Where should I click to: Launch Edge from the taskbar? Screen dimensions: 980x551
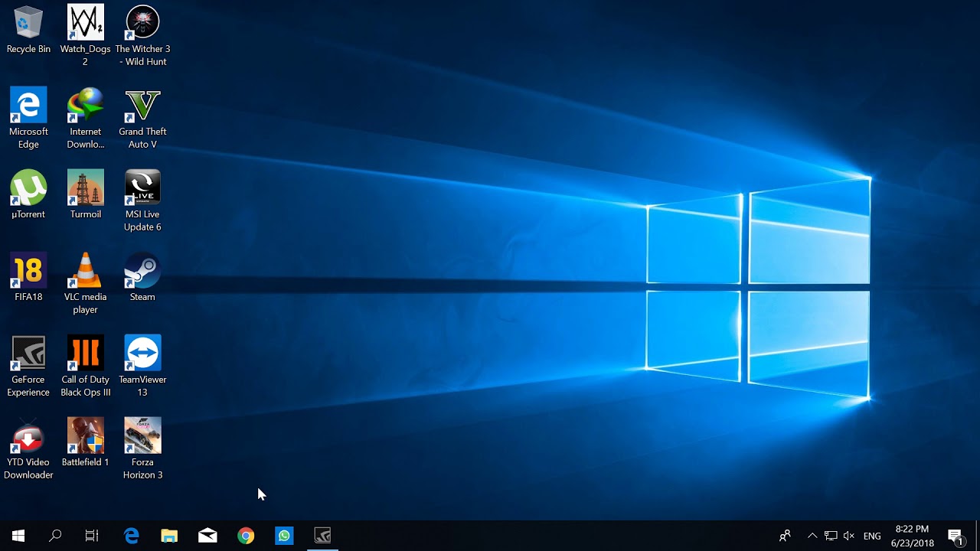coord(132,536)
